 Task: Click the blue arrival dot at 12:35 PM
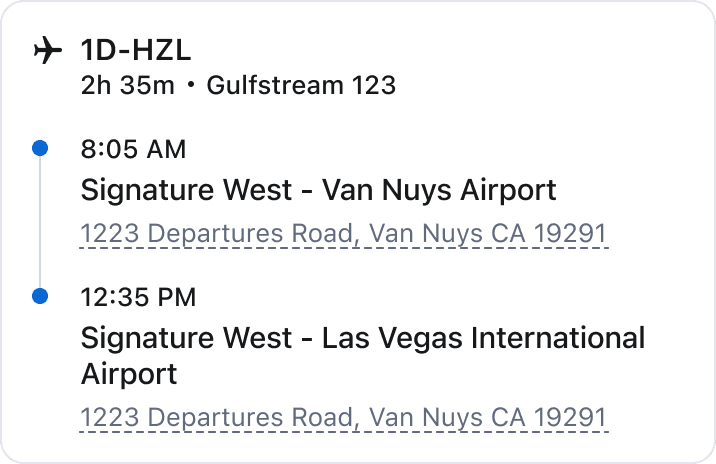pos(40,297)
